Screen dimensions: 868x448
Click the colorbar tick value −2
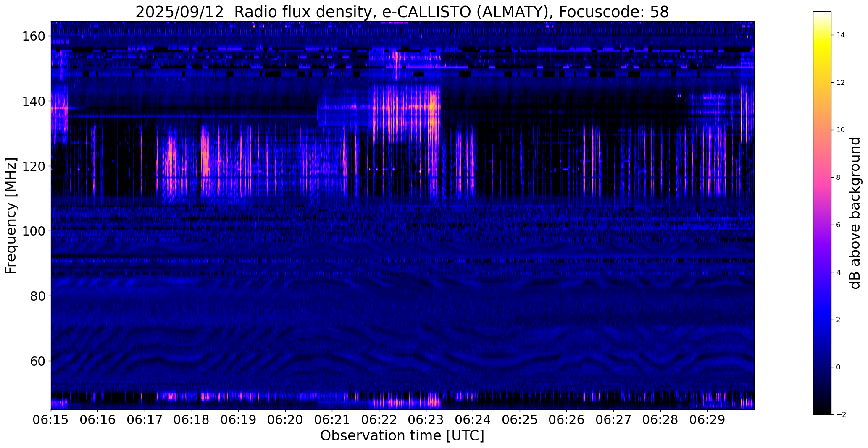point(841,415)
